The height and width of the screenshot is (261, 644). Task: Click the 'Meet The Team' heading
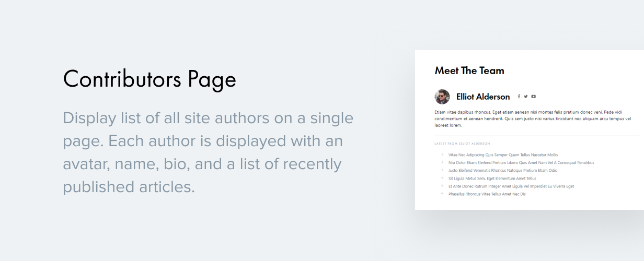pos(469,70)
